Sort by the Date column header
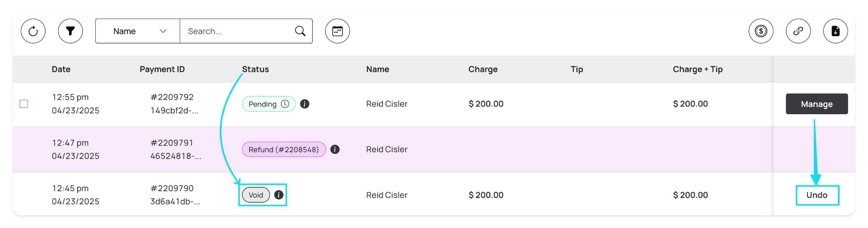This screenshot has width=868, height=228. click(61, 69)
